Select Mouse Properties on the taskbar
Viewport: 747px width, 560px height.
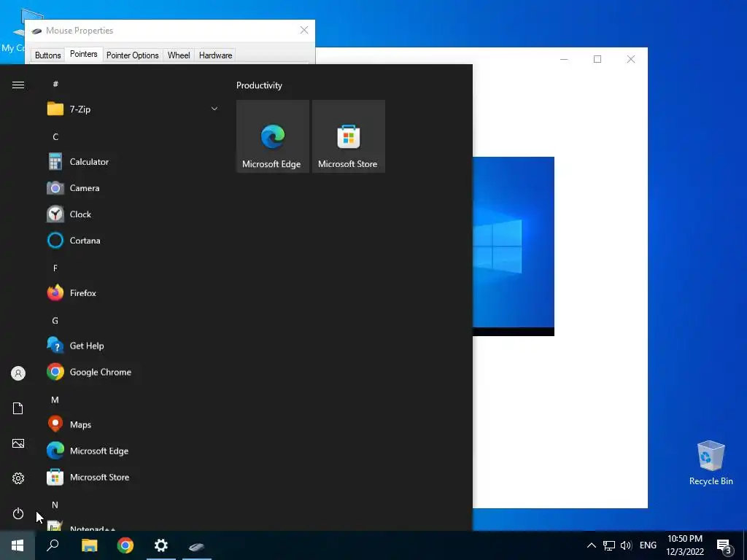click(197, 545)
